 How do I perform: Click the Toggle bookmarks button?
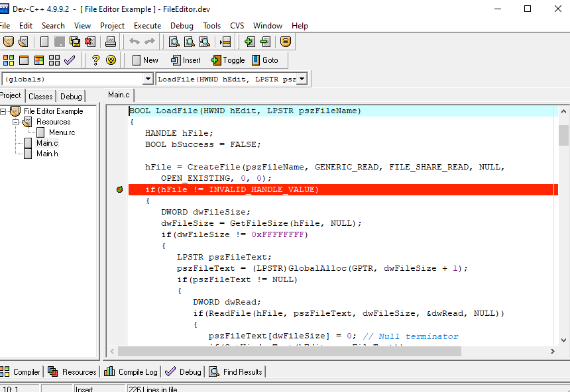[227, 60]
